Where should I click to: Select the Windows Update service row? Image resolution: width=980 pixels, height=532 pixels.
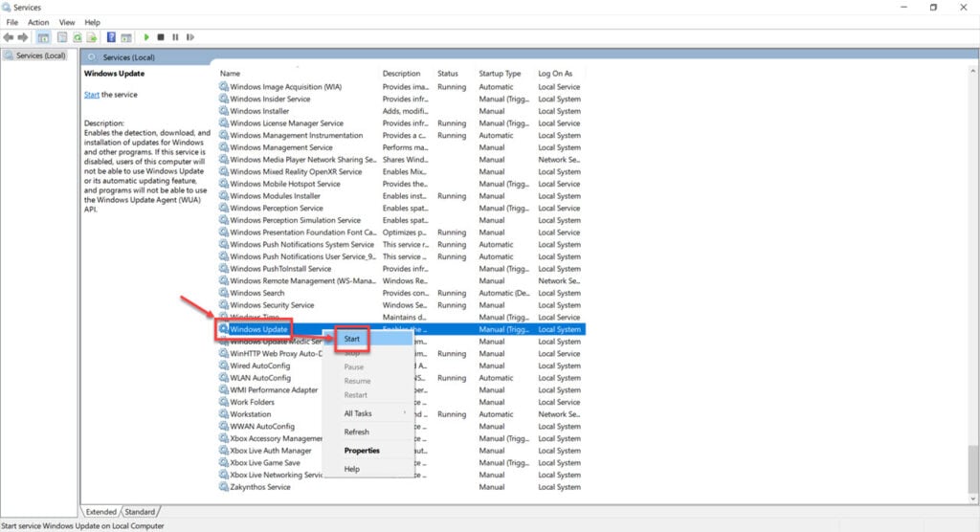(x=401, y=329)
